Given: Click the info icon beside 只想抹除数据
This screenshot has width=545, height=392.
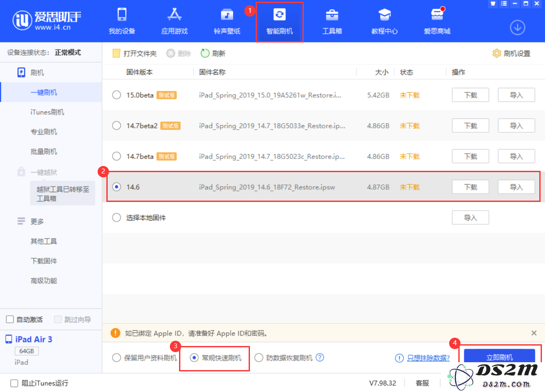Looking at the screenshot, I should 399,358.
